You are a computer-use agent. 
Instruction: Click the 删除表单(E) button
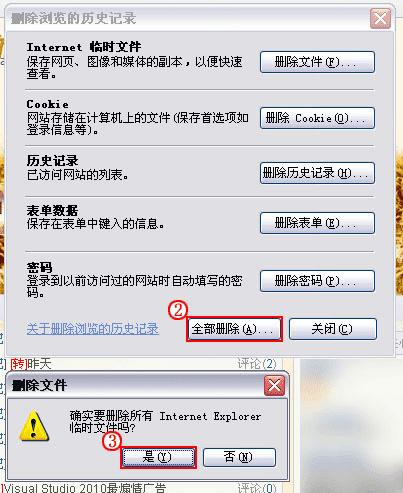click(317, 223)
